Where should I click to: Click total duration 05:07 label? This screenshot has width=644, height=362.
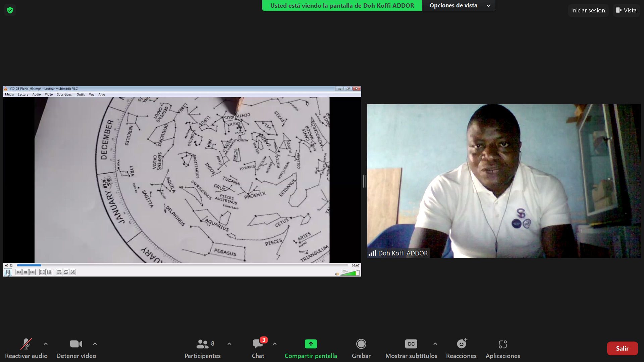[356, 265]
